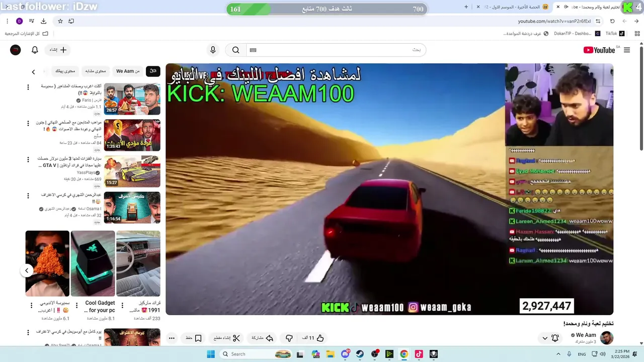Viewport: 644px width, 362px height.
Task: Open the browser apps grid icon
Action: (637, 34)
